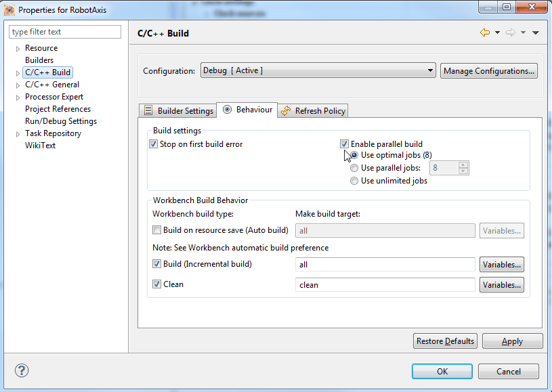Select Use parallel jobs radio option

(x=354, y=168)
